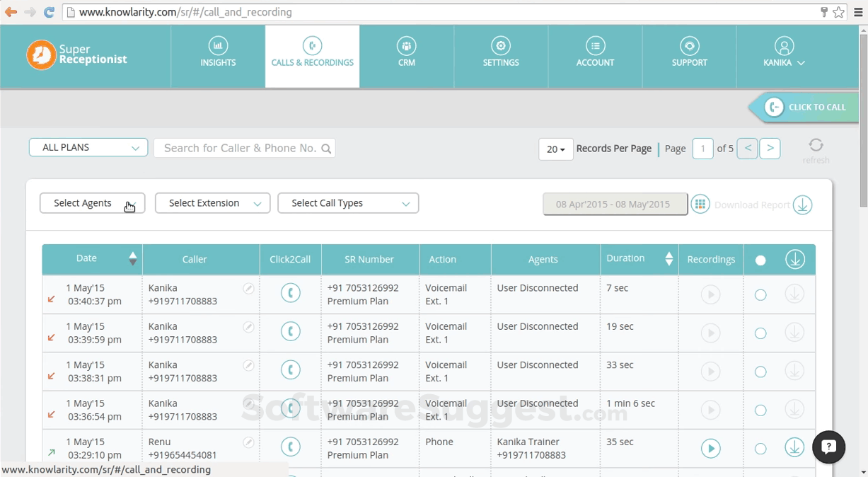Open the calendar date picker icon
Screen dimensions: 868x477
click(x=700, y=204)
